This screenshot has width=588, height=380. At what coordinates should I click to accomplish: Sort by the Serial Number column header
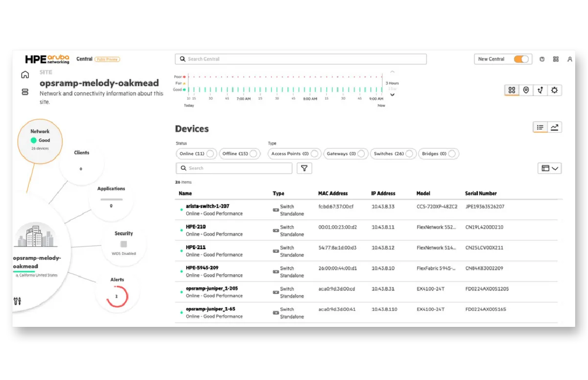coord(481,193)
